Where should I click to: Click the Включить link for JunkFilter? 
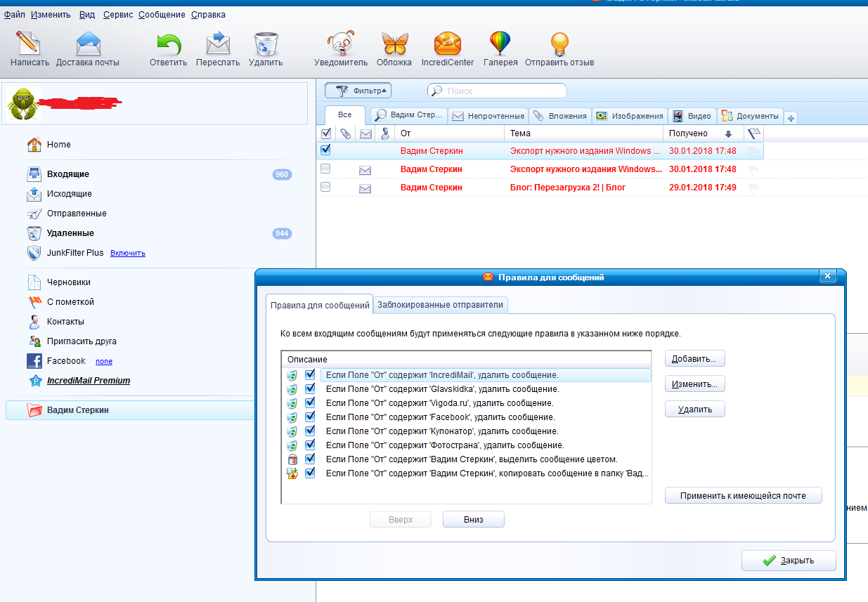coord(128,253)
